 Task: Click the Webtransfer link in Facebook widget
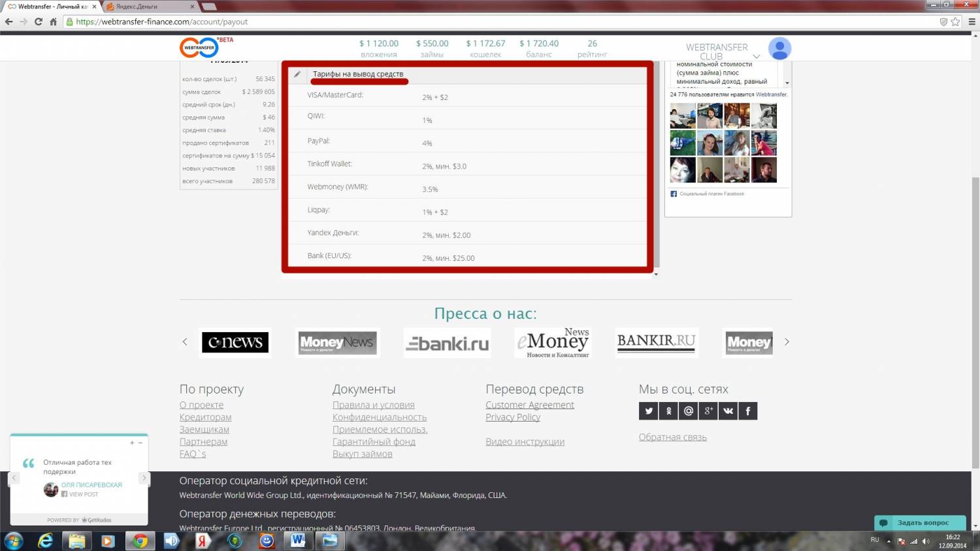771,94
